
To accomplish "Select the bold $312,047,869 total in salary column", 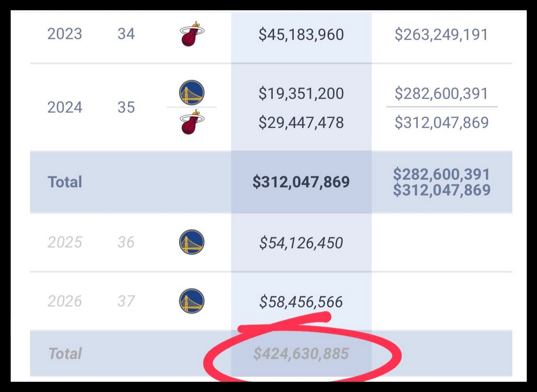I will tap(301, 182).
